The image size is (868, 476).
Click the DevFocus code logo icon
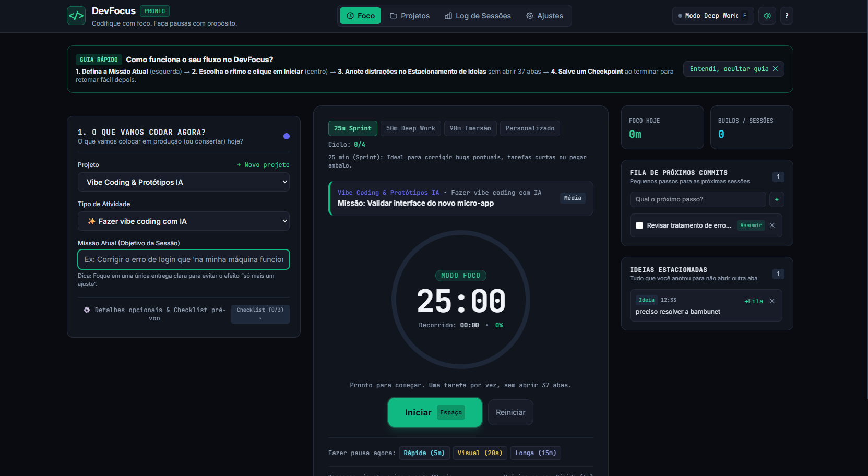pos(76,16)
